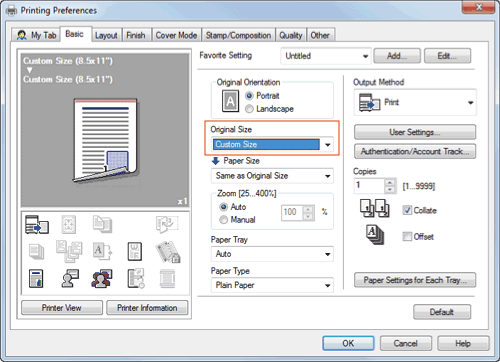
Task: Click the printer output status icon with blue arrow
Action: pos(37,224)
